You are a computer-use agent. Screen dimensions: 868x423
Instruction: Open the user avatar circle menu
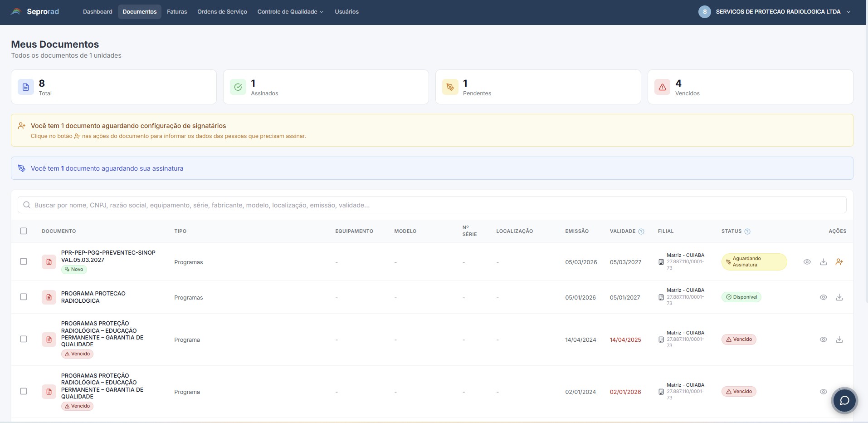(x=705, y=11)
